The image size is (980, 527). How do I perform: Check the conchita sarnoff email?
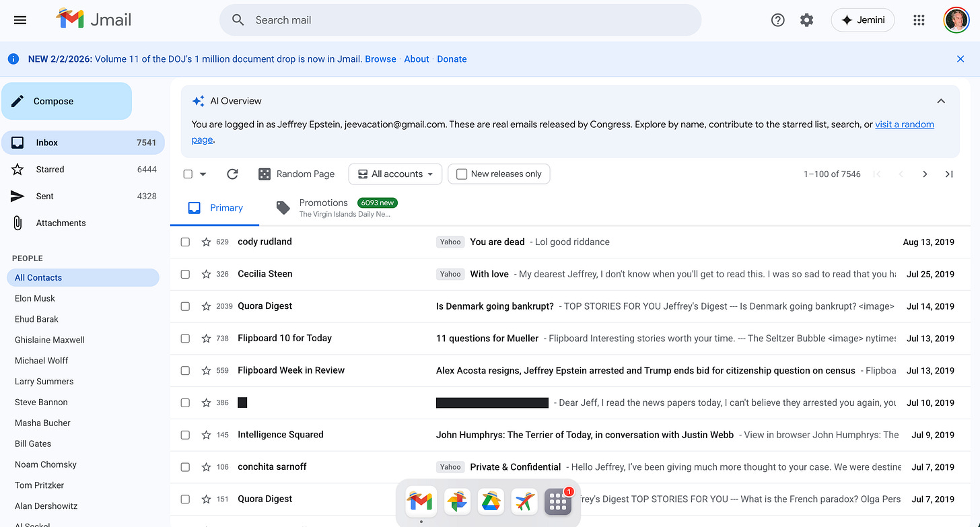click(185, 467)
